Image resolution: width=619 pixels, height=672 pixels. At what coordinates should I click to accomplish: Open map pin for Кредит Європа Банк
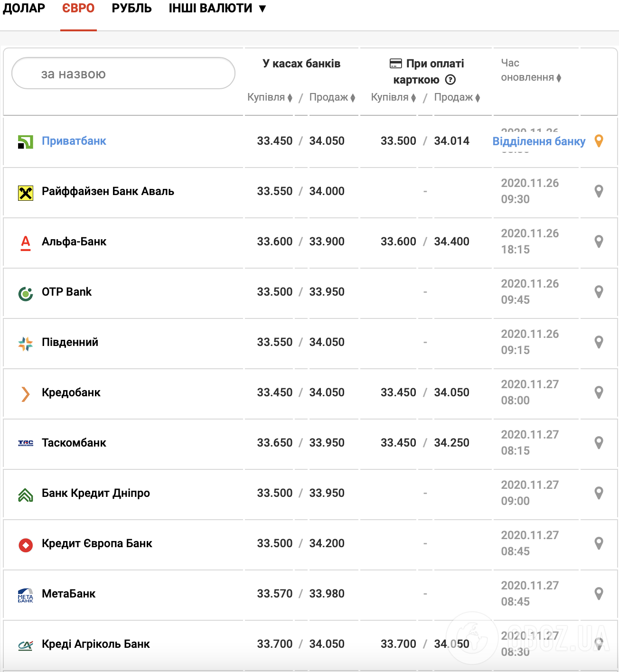click(x=599, y=543)
